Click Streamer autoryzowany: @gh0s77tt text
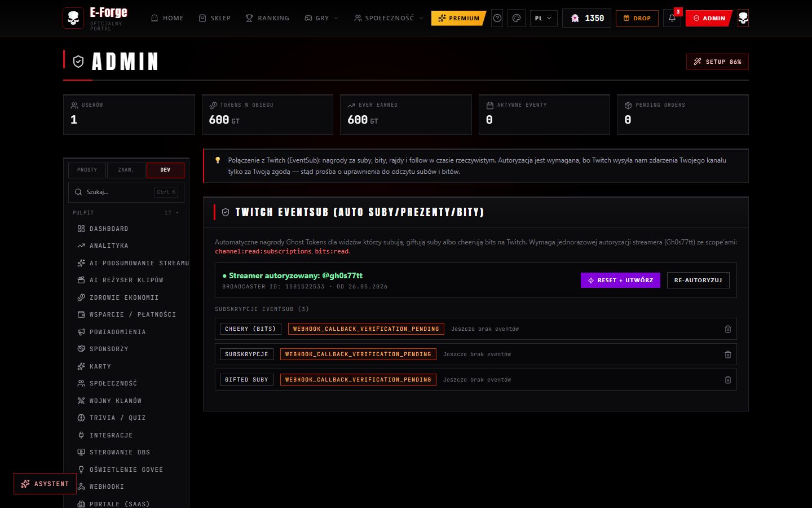The image size is (812, 508). (292, 275)
